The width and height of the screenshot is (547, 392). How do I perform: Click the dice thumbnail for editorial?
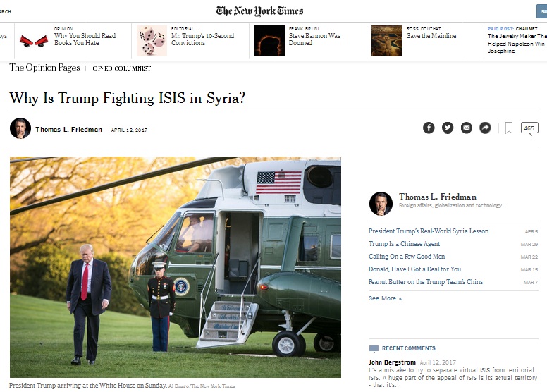(152, 41)
